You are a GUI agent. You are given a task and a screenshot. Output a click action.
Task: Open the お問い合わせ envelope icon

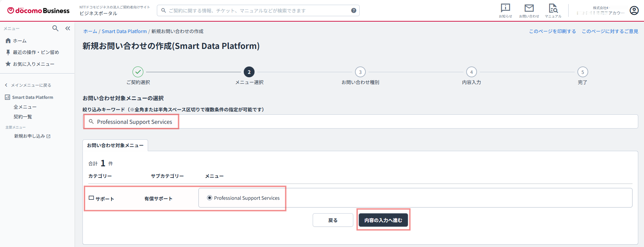click(529, 8)
